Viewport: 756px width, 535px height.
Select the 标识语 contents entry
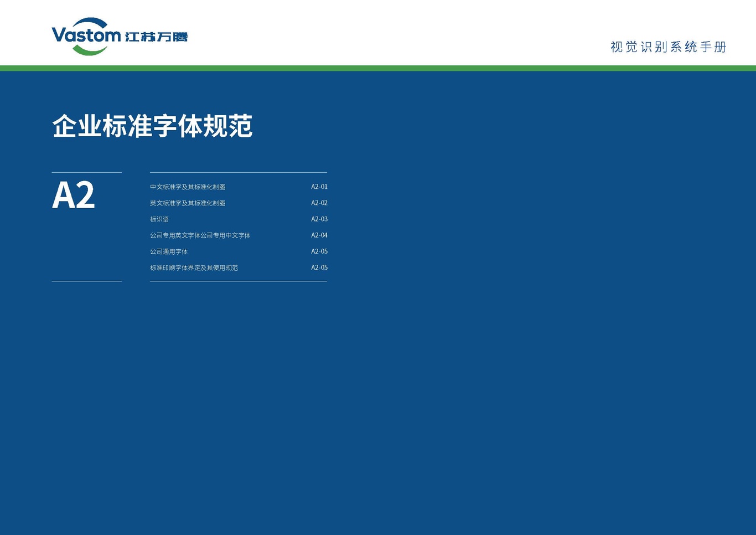[159, 219]
